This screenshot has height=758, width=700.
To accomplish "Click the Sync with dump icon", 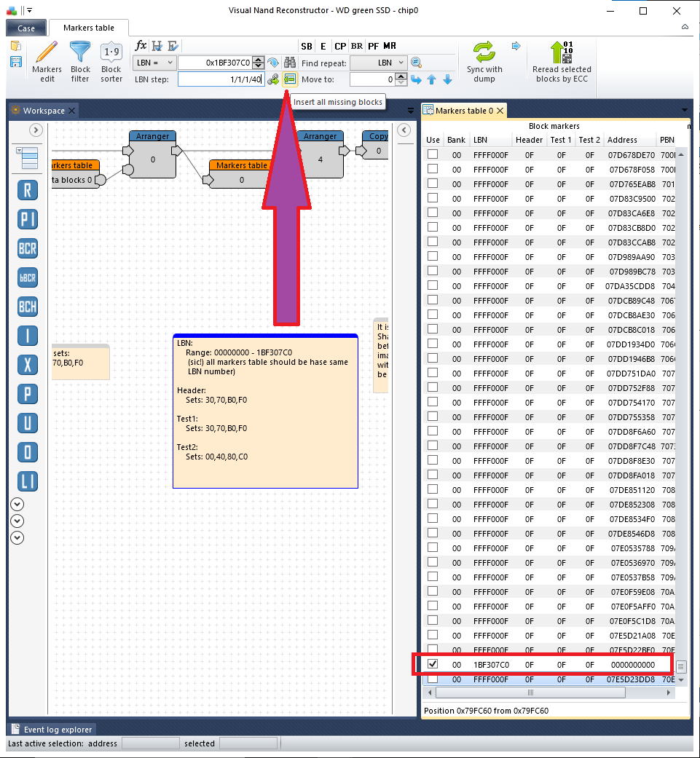I will click(x=484, y=61).
